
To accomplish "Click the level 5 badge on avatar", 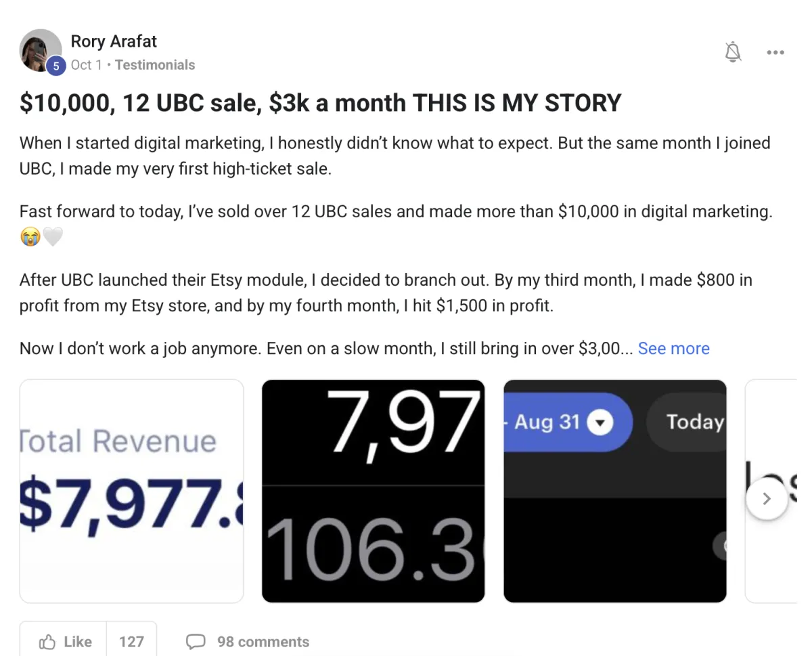I will 55,66.
